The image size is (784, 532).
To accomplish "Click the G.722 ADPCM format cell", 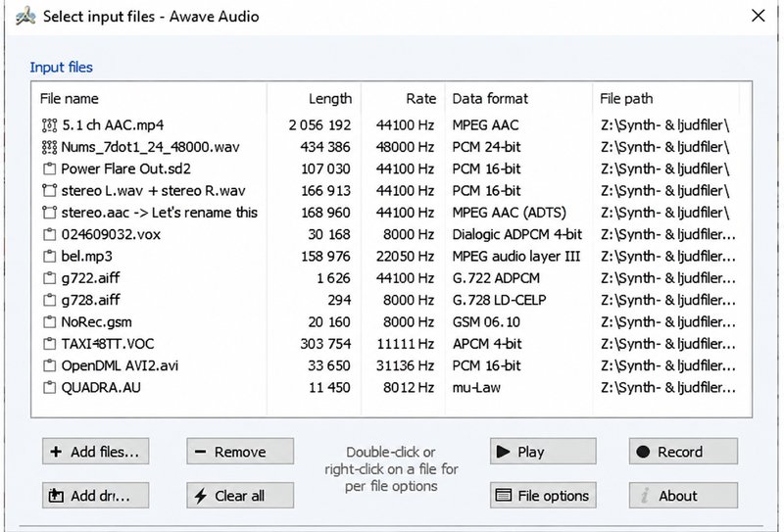I will tap(496, 278).
